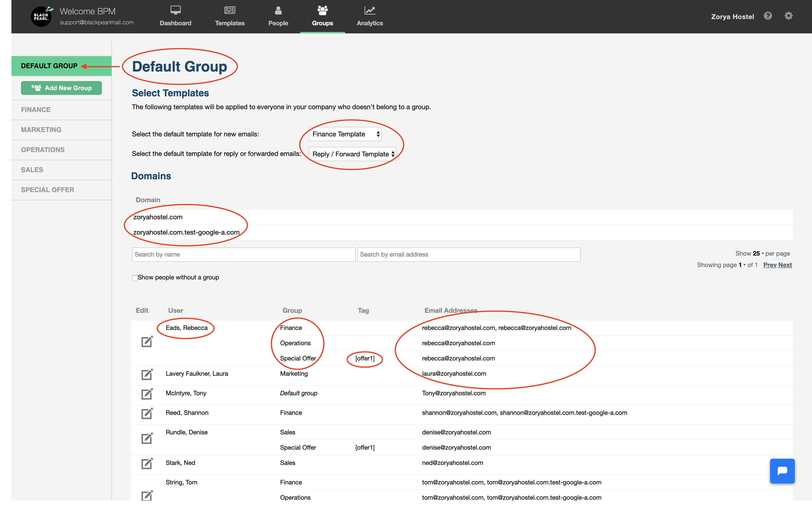Click edit icon beside McIntyre, Tony
Screen dimensions: 812x514
coord(147,394)
